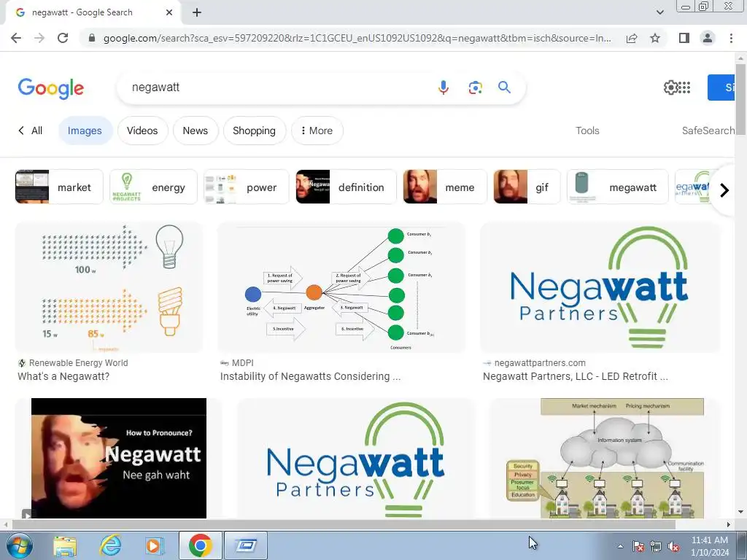Open Windows Explorer from the taskbar
747x560 pixels.
point(65,545)
